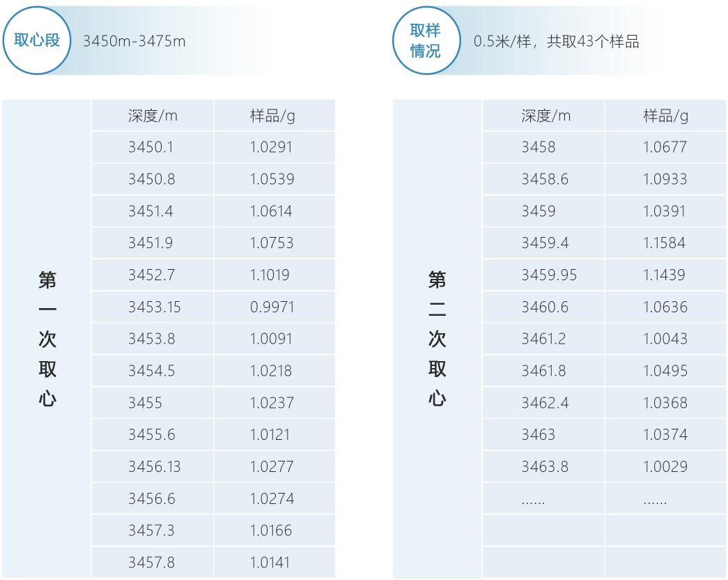
Task: Click the sample weight cell 1.1584
Action: point(664,243)
